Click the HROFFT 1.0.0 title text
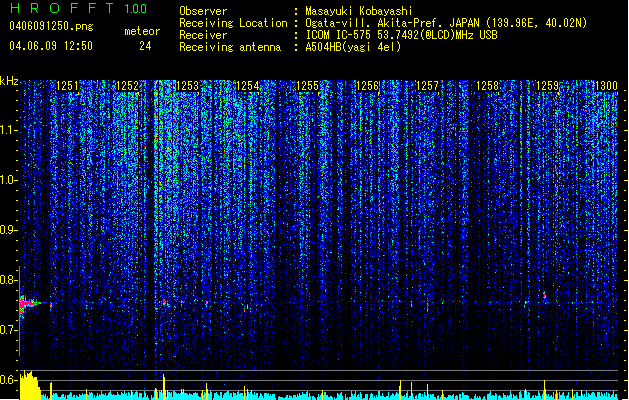This screenshot has width=629, height=400. tap(79, 8)
